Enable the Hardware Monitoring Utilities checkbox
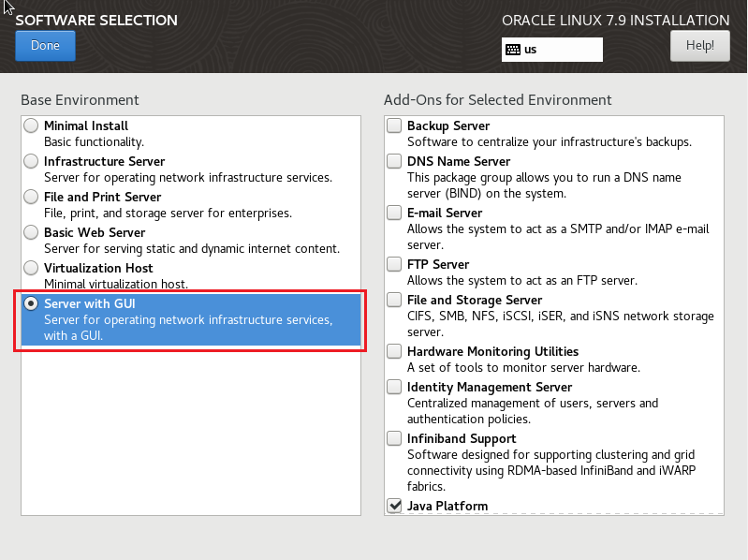 click(394, 351)
